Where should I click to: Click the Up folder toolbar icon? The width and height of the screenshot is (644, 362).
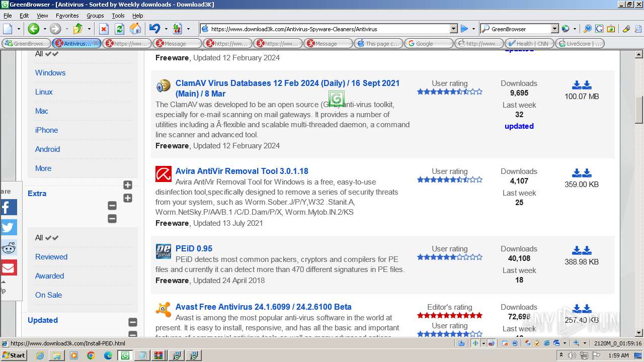coord(78,29)
